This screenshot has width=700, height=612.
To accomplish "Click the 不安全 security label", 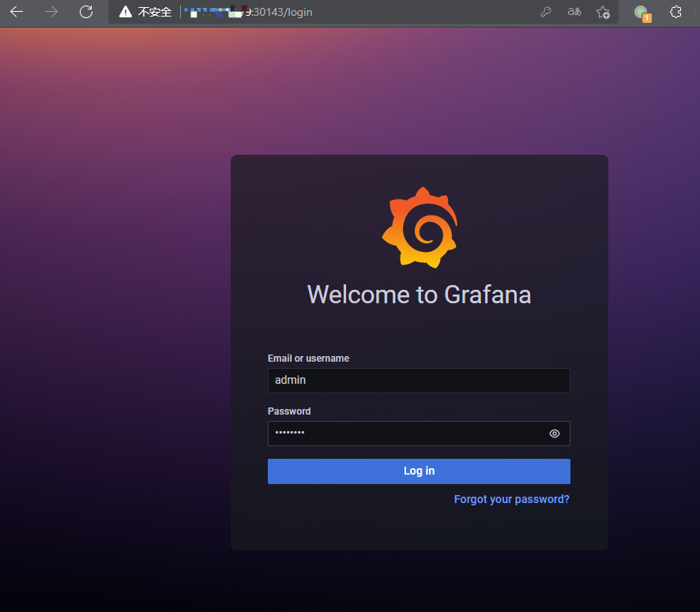I will tap(155, 12).
